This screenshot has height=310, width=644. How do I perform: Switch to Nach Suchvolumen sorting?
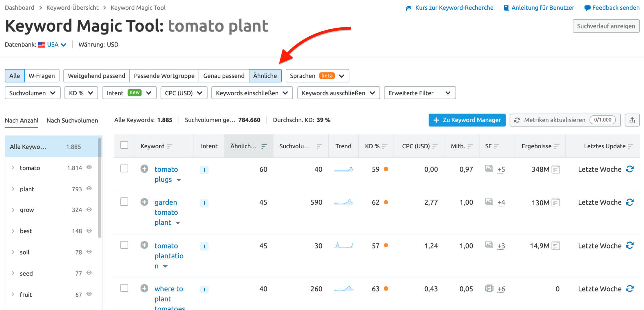coord(72,121)
